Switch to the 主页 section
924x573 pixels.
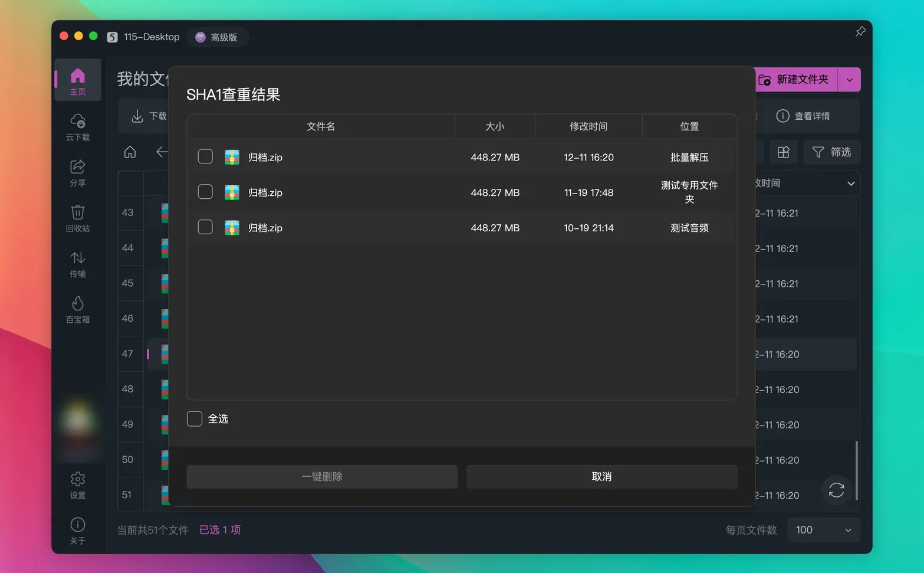click(x=77, y=80)
